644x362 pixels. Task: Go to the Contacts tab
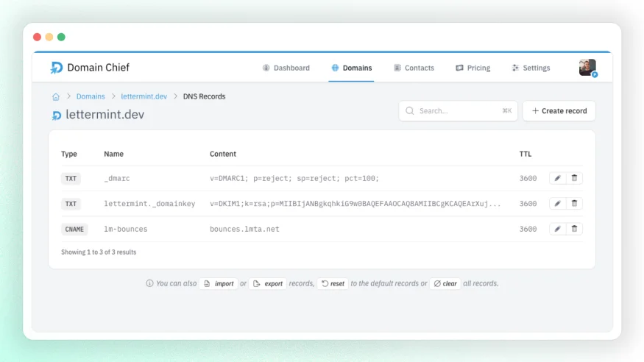414,68
